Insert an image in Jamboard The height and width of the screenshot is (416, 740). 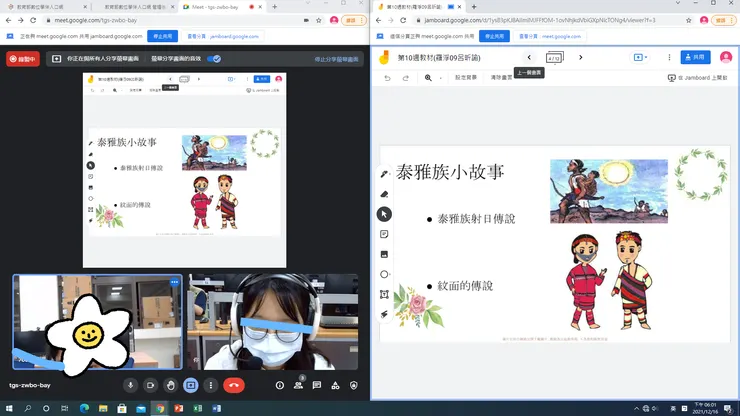384,255
